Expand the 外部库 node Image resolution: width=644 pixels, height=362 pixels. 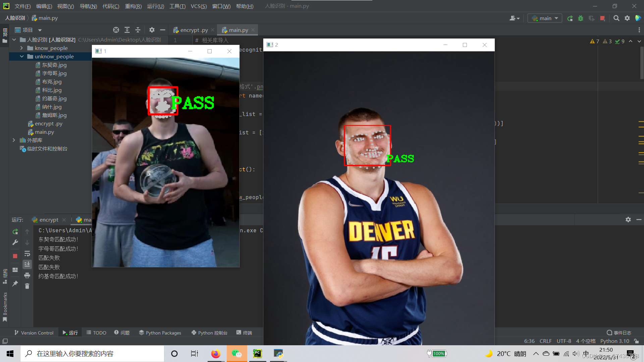[14, 140]
